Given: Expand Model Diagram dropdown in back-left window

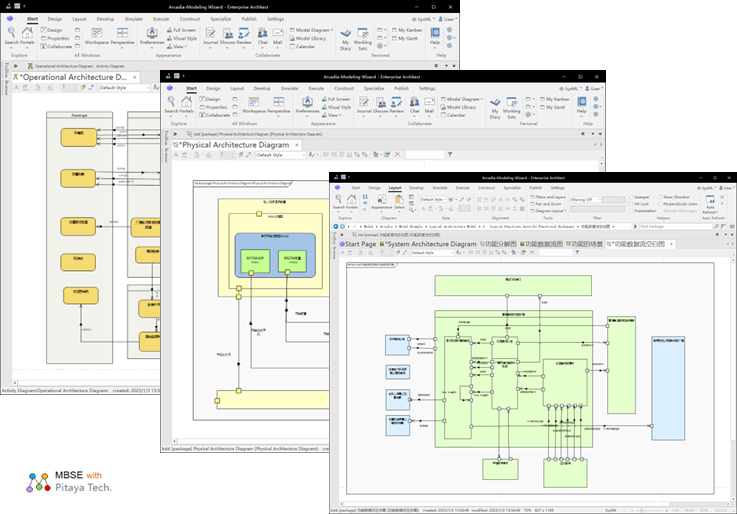Looking at the screenshot, I should tap(311, 30).
